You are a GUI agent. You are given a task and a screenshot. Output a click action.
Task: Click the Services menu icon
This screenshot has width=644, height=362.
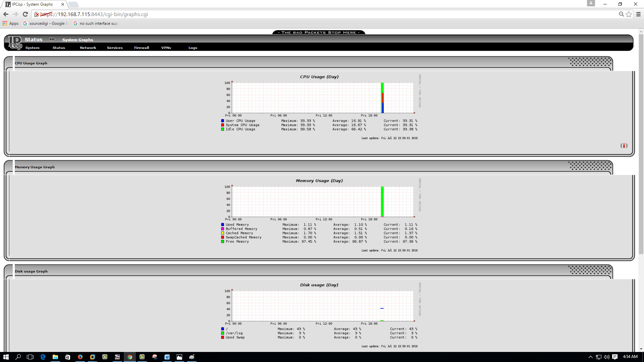click(x=114, y=47)
